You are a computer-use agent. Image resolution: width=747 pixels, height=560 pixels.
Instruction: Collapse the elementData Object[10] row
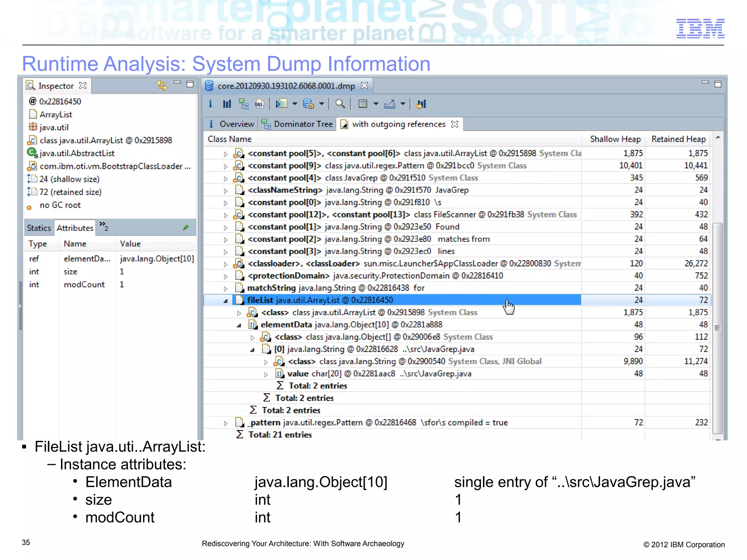click(239, 325)
